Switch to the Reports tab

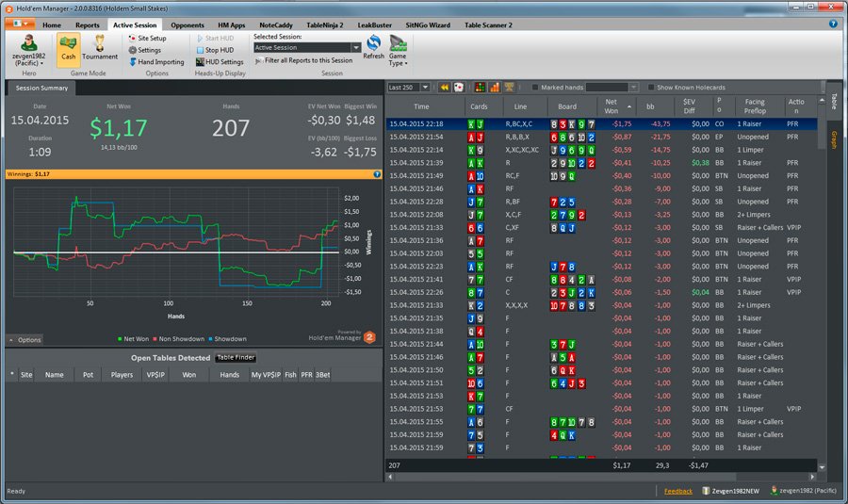(x=87, y=24)
